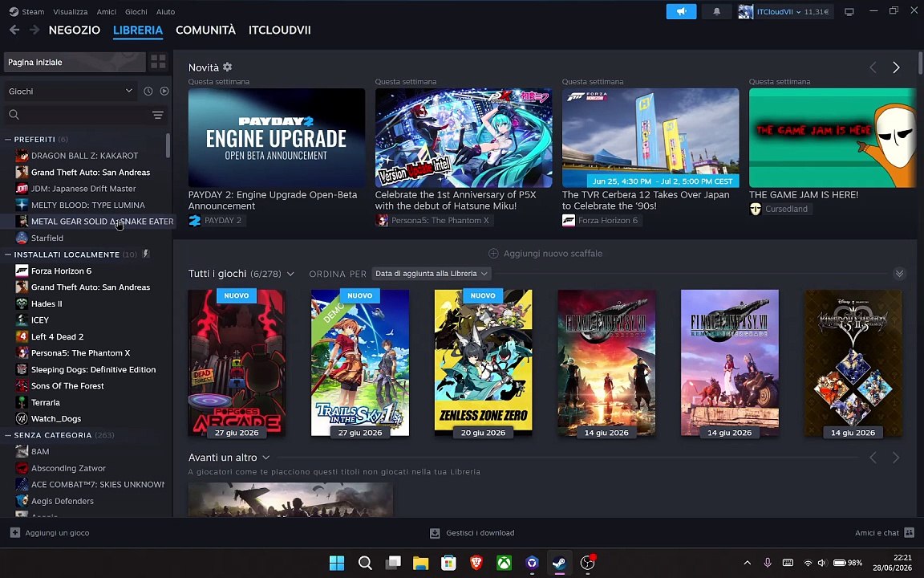Click the game list scrollbar
924x578 pixels.
point(168,145)
